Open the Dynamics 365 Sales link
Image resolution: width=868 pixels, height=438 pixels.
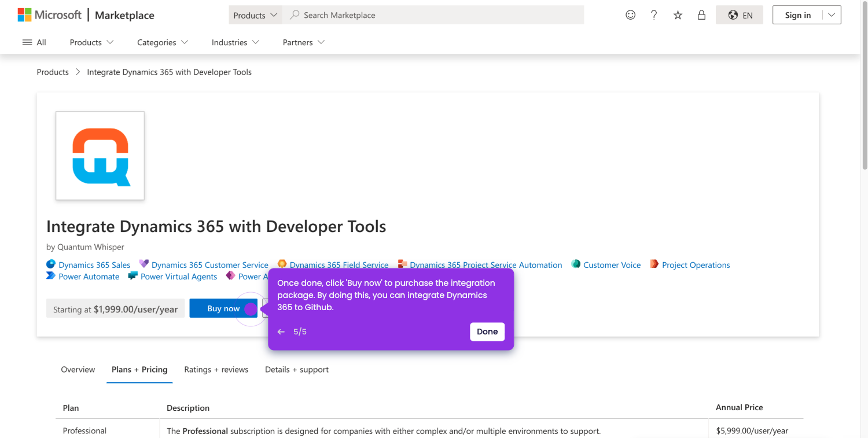point(94,265)
